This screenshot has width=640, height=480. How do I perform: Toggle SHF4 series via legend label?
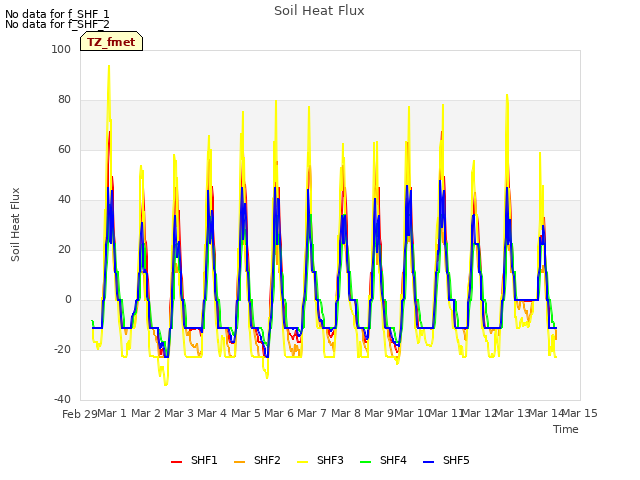(393, 460)
